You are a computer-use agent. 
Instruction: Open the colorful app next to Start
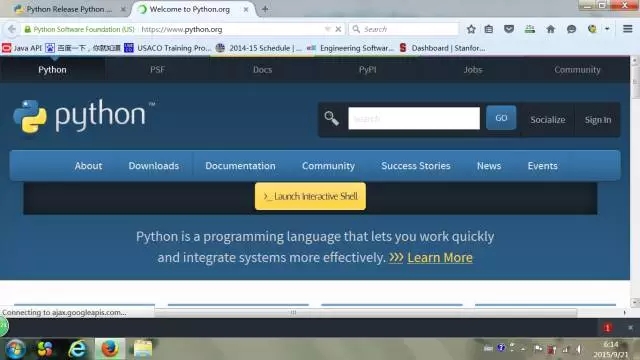click(x=45, y=349)
